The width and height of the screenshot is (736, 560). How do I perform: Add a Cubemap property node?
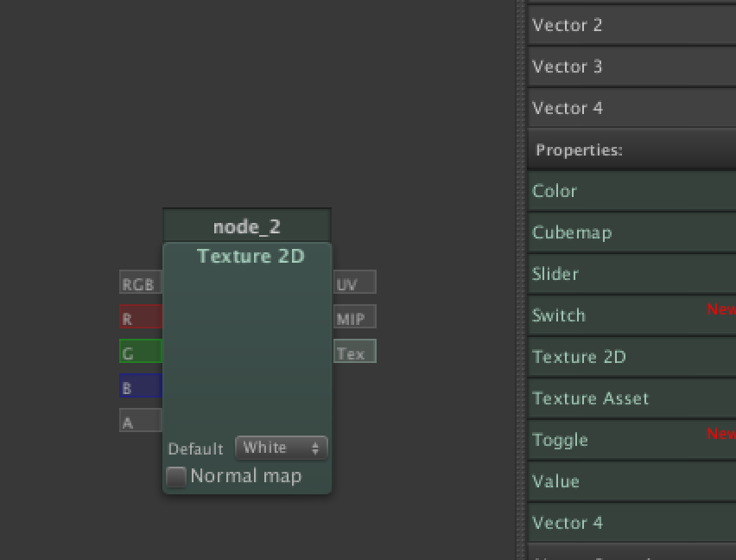631,232
